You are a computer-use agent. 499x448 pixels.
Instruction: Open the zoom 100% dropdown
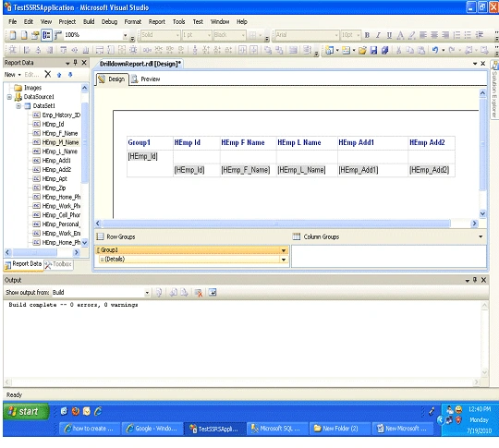click(x=126, y=35)
